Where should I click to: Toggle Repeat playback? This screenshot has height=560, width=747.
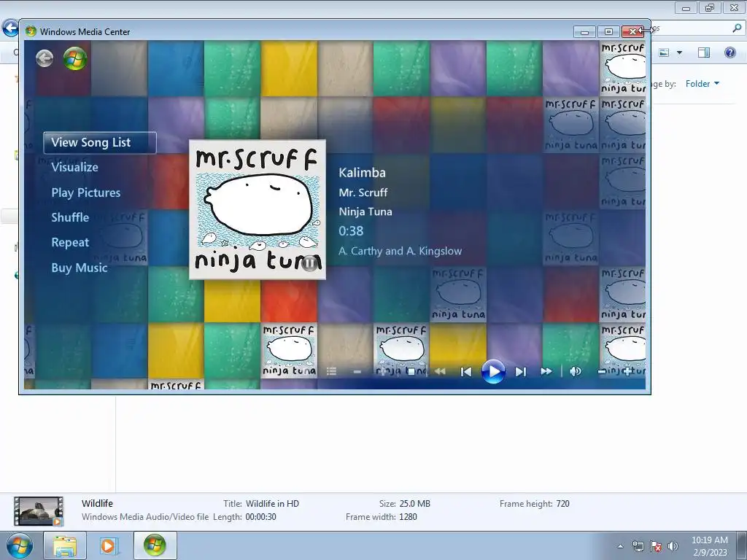coord(70,242)
